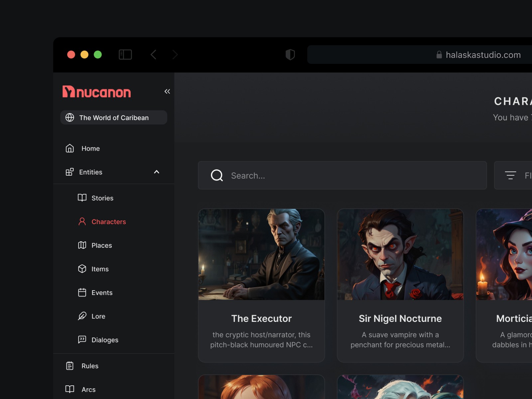Click the Rules clipboard icon
The width and height of the screenshot is (532, 399).
[70, 366]
